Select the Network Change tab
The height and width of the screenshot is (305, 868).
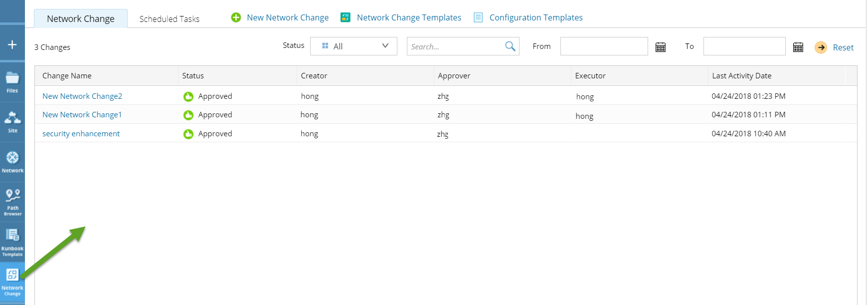tap(81, 19)
